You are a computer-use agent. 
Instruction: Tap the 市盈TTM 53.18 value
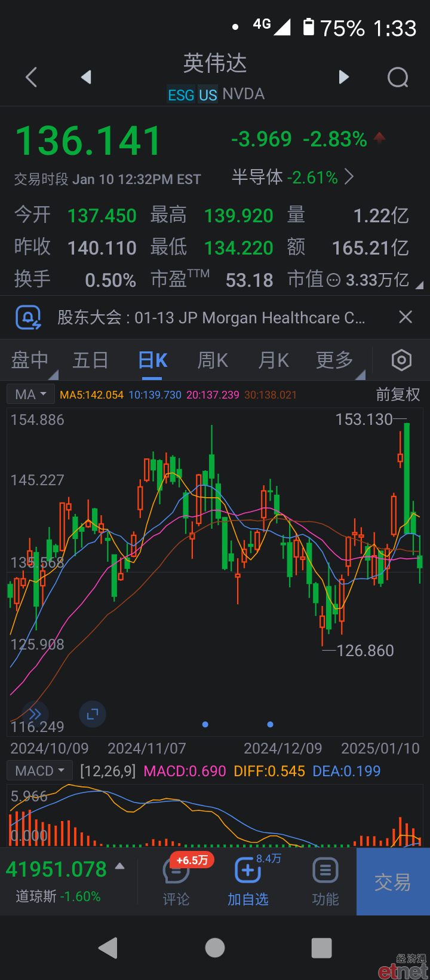point(249,280)
